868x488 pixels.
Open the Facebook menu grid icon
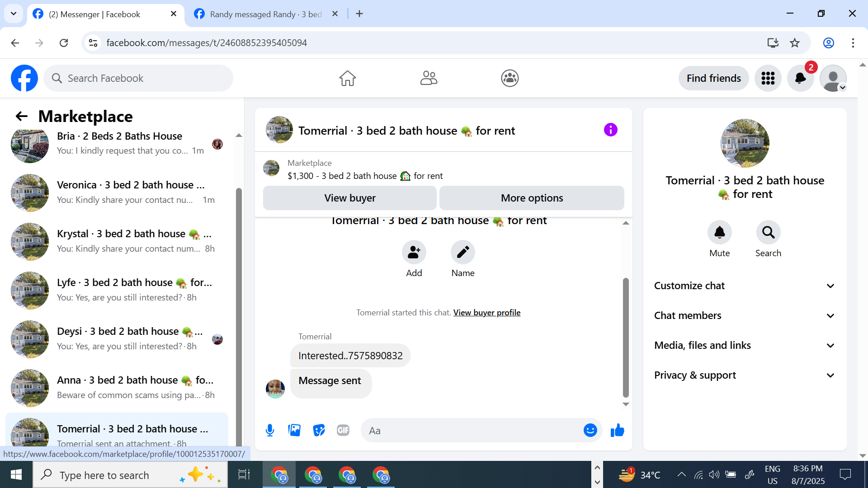(768, 78)
